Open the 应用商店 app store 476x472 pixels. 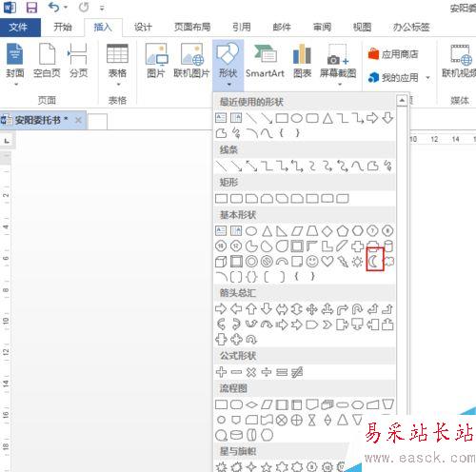pyautogui.click(x=393, y=54)
